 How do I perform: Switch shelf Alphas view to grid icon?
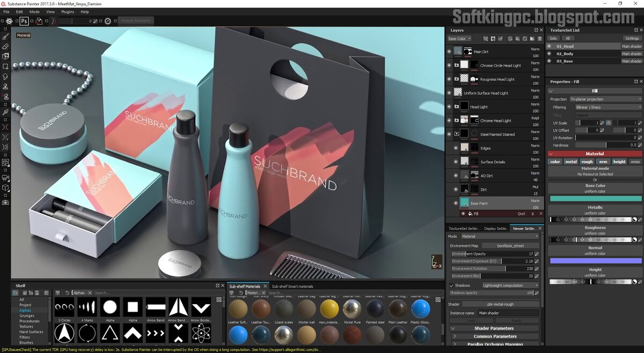coord(219,299)
